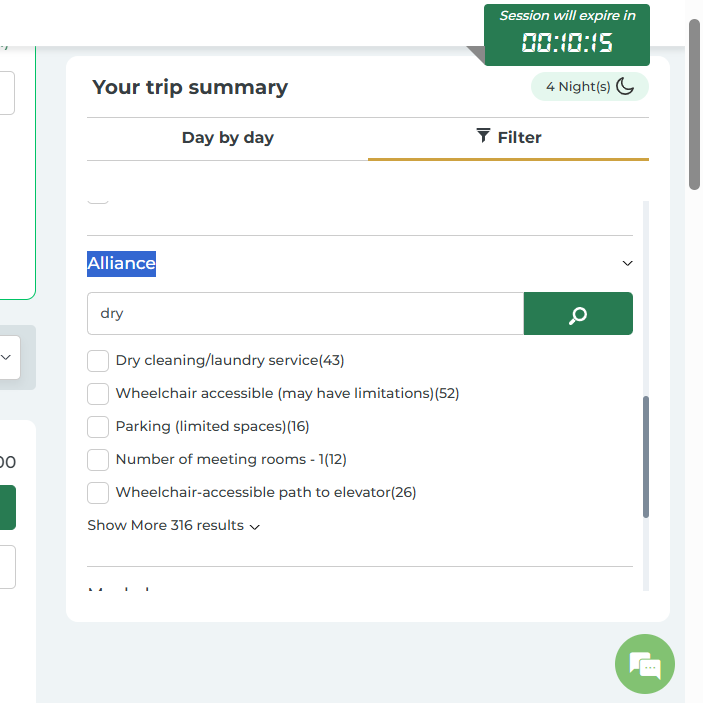
Task: Click the page's main vertical scrollbar
Action: (x=694, y=105)
